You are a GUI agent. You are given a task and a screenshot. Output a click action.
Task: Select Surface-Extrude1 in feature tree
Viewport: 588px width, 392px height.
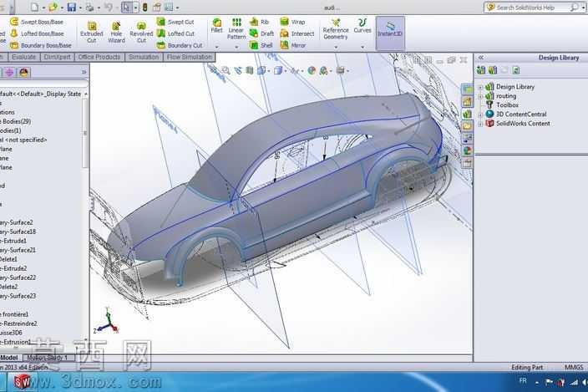pyautogui.click(x=13, y=241)
